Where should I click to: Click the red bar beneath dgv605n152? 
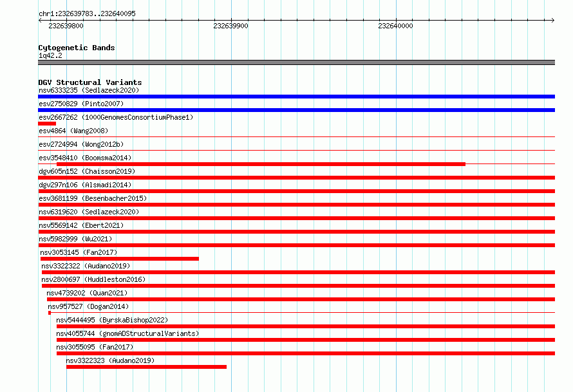coord(296,178)
